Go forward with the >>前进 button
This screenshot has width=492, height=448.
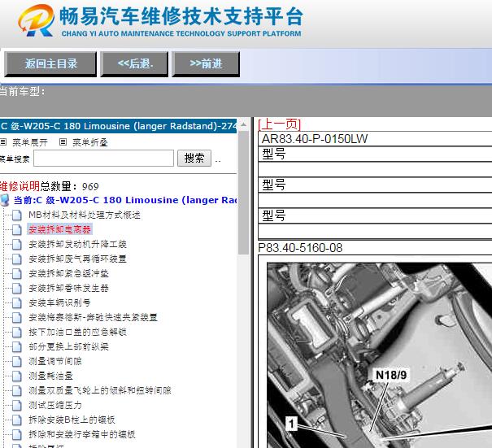(x=206, y=64)
